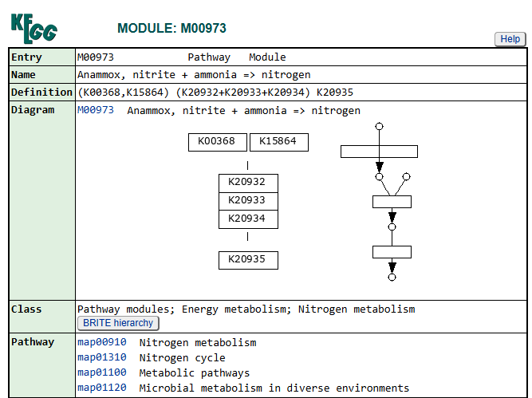Image resolution: width=532 pixels, height=398 pixels.
Task: Click the K20933 ortholog box
Action: pyautogui.click(x=247, y=200)
